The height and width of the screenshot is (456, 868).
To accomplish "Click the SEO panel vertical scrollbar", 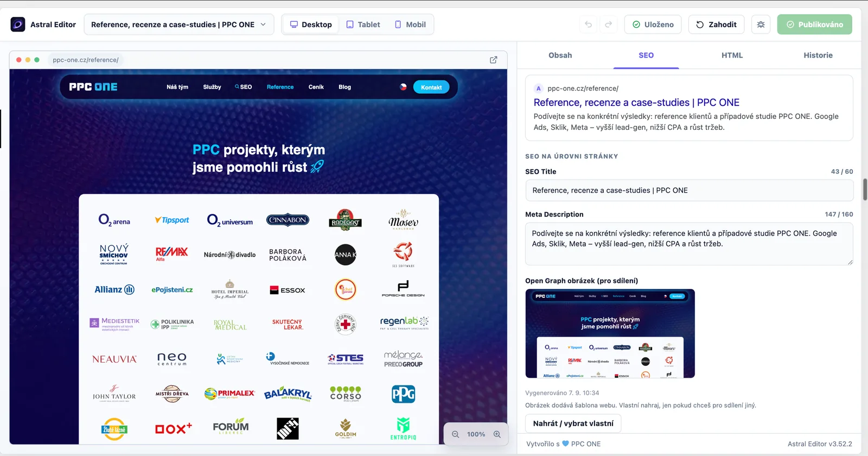I will point(865,189).
